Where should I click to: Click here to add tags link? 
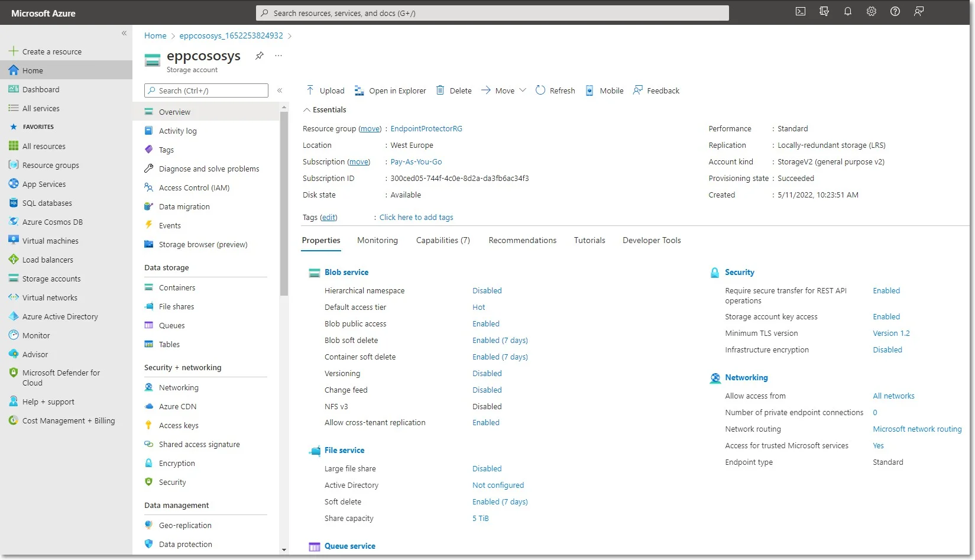pyautogui.click(x=416, y=217)
